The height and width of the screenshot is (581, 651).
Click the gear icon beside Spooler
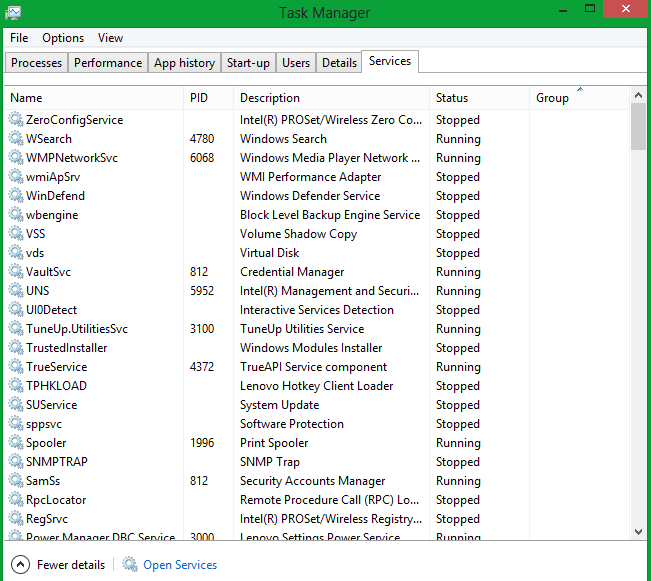point(16,442)
